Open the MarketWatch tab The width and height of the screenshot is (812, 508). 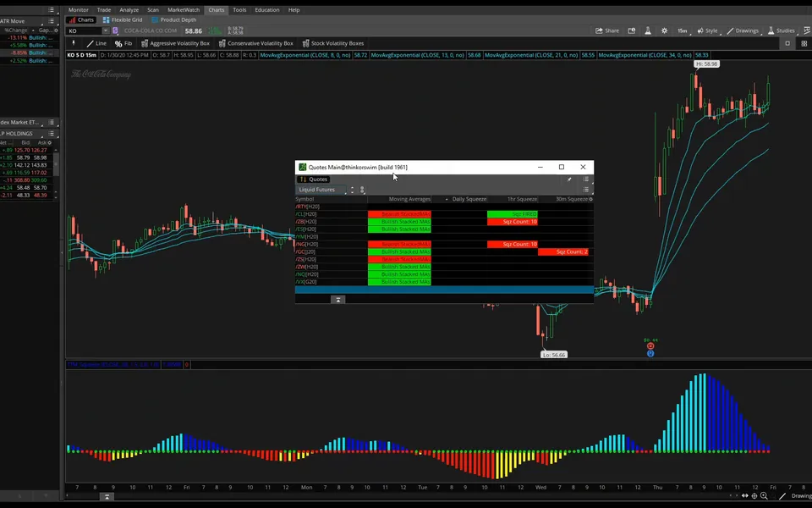click(184, 10)
